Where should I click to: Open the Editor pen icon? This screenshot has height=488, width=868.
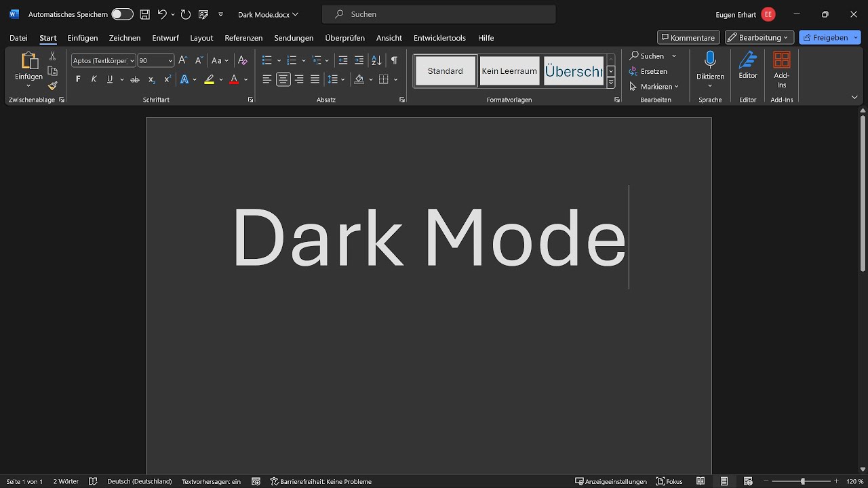tap(748, 60)
